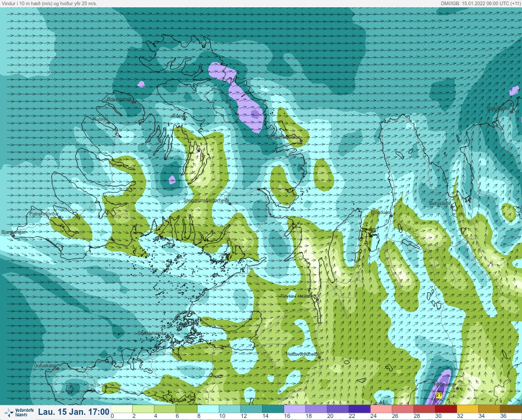The height and width of the screenshot is (420, 522).
Task: Click the 0–2 m/s pale yellow legend swatch
Action: (x=122, y=409)
